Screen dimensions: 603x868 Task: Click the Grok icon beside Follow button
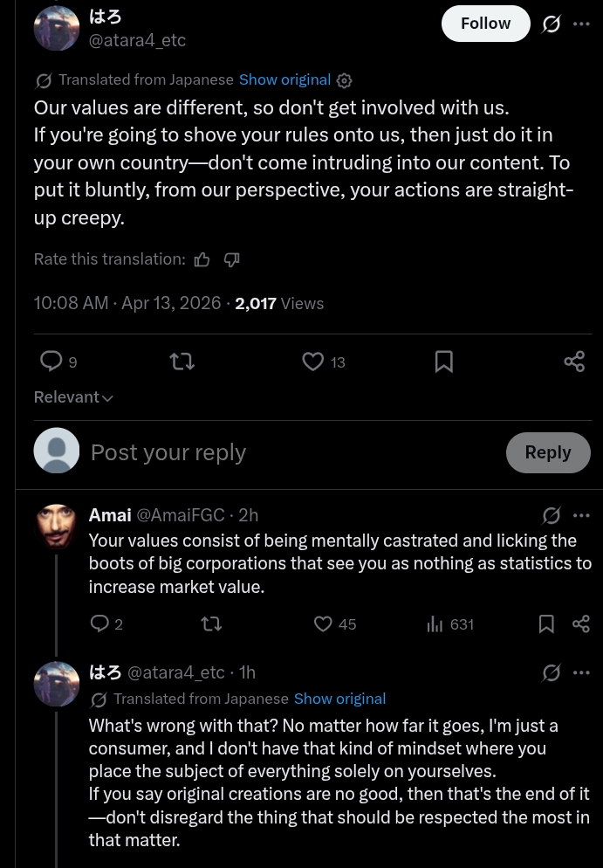[552, 24]
